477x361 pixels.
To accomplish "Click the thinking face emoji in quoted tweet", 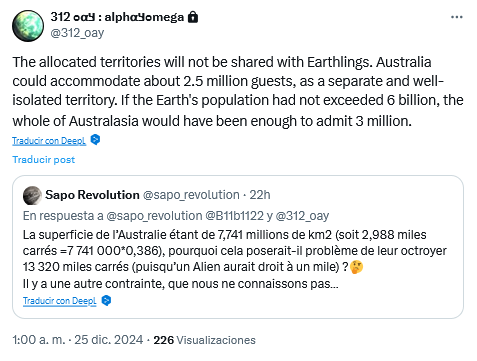I will [356, 267].
